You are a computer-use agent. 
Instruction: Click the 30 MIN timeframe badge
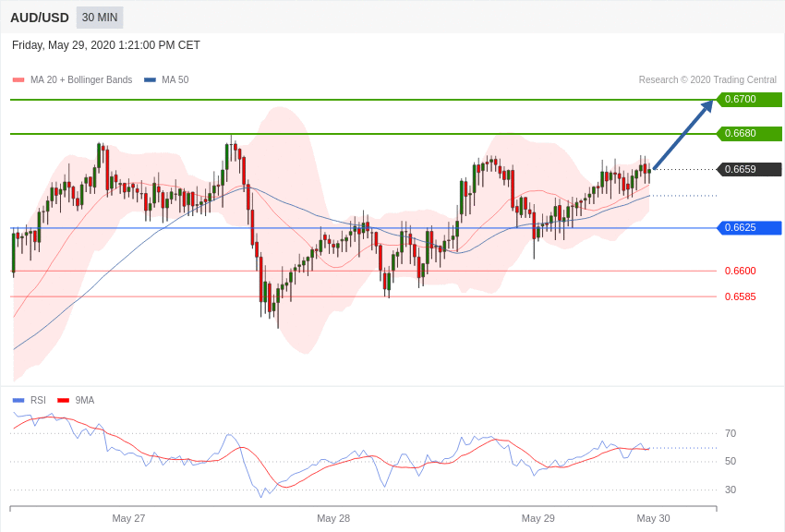coord(100,18)
